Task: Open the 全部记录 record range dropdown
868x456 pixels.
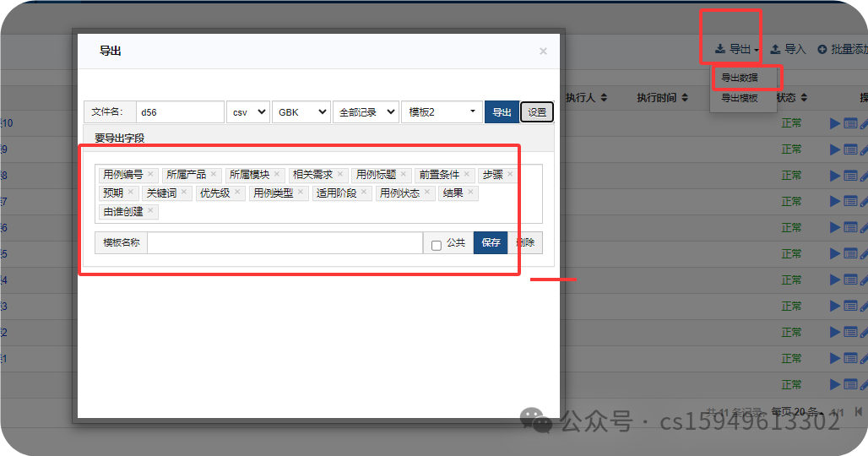Action: (366, 111)
